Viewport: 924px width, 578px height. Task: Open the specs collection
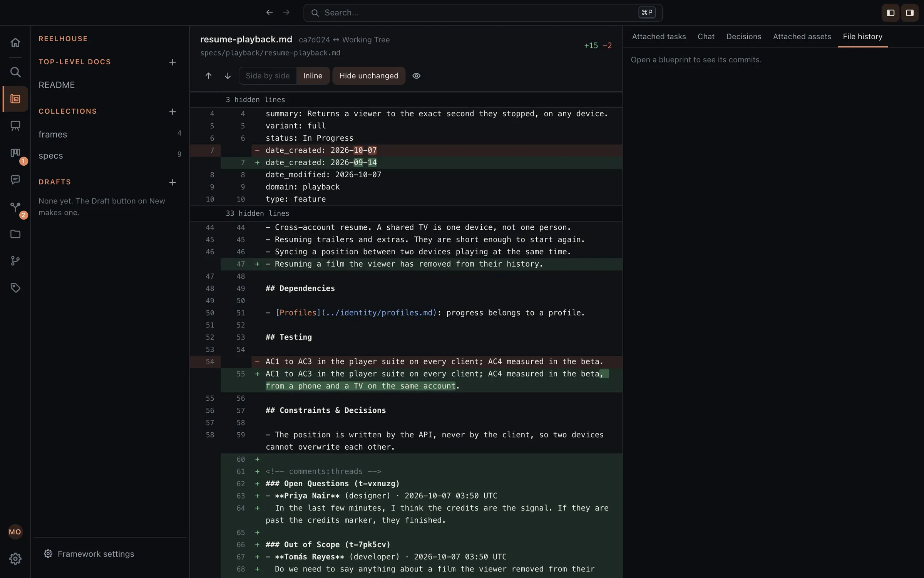pos(110,156)
